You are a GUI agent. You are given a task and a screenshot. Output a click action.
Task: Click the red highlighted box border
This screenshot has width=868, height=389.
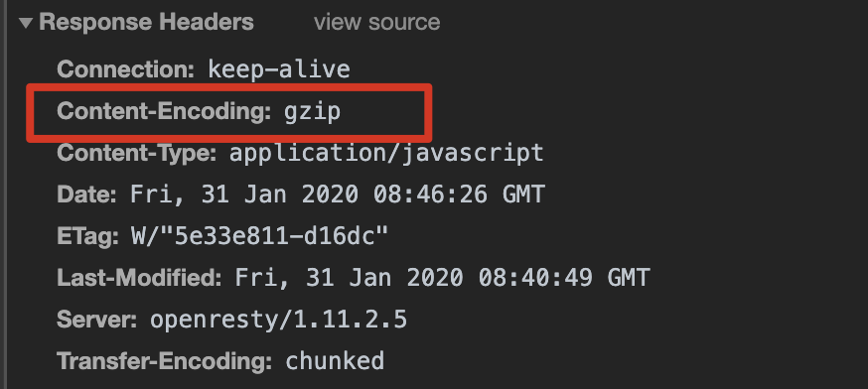229,87
